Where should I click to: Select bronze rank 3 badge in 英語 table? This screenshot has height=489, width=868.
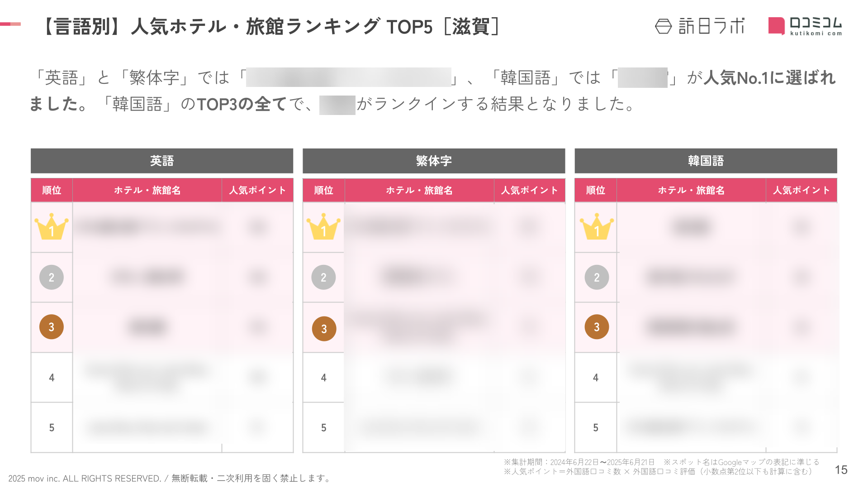click(x=52, y=327)
